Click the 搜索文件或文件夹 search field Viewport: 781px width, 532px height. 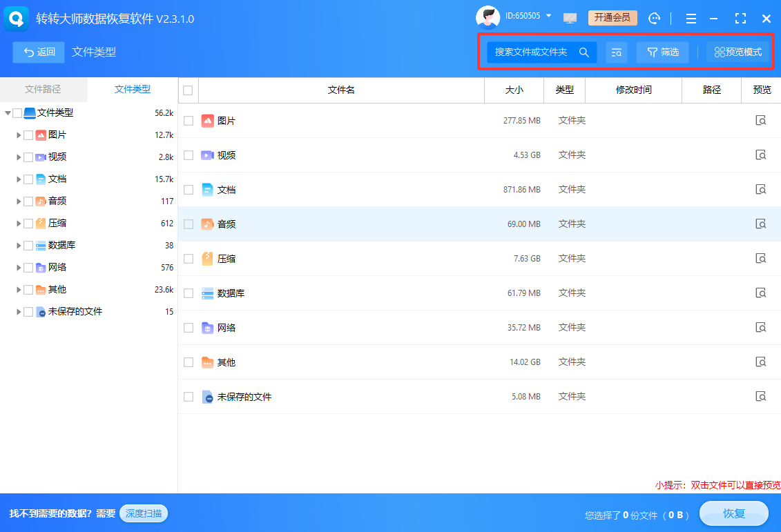(542, 52)
